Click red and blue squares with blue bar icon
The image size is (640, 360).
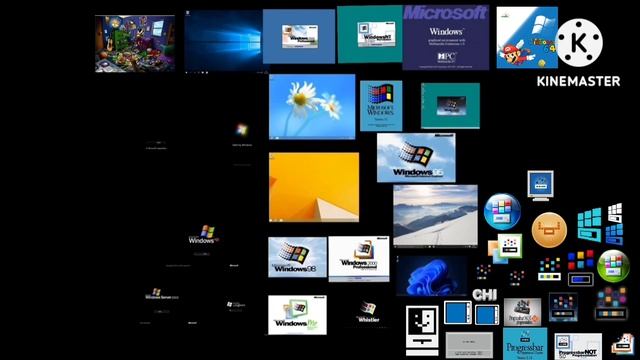[x=581, y=267]
